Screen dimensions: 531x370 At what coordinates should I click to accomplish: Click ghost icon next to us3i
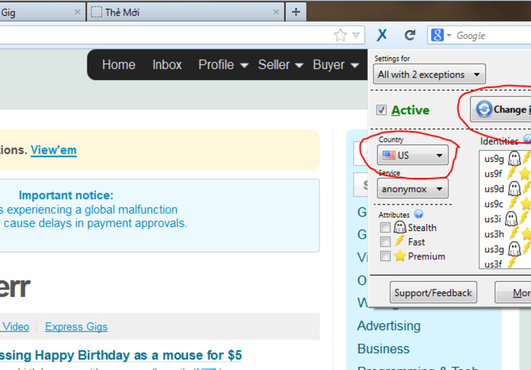511,218
